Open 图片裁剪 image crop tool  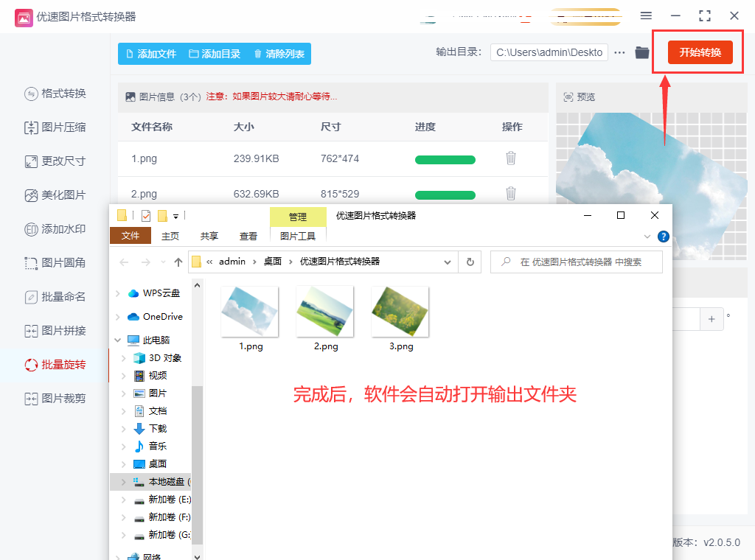click(x=55, y=399)
